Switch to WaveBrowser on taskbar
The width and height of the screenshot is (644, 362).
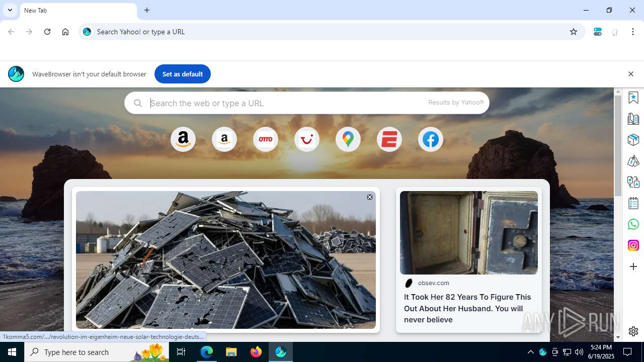point(281,352)
